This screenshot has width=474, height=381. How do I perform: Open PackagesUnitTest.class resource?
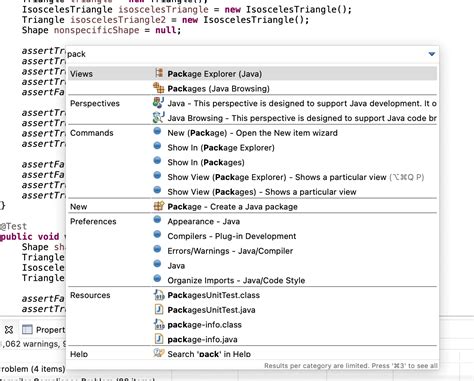pos(213,295)
